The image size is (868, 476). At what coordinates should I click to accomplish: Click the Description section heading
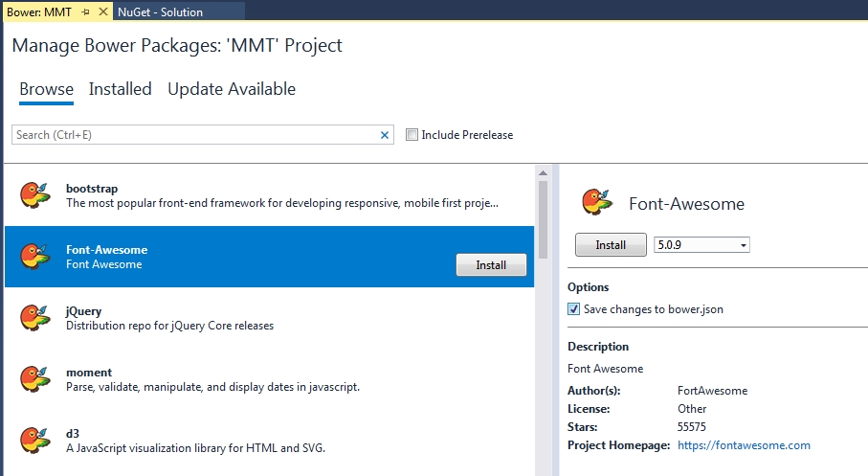(598, 347)
